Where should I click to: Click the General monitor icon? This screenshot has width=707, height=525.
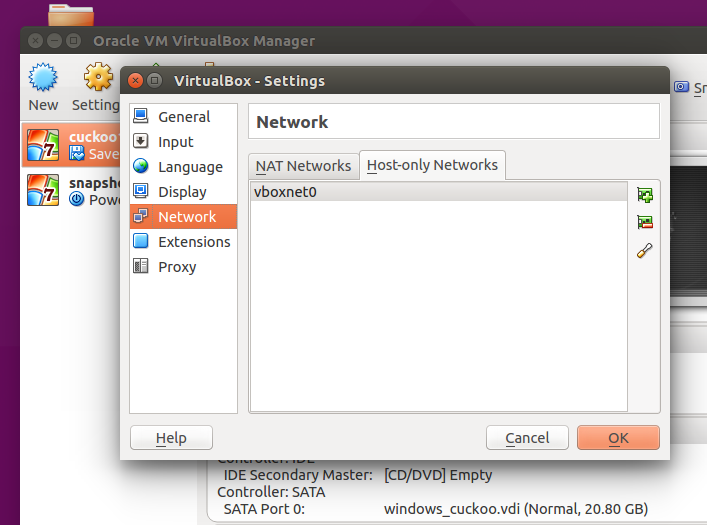coord(141,116)
